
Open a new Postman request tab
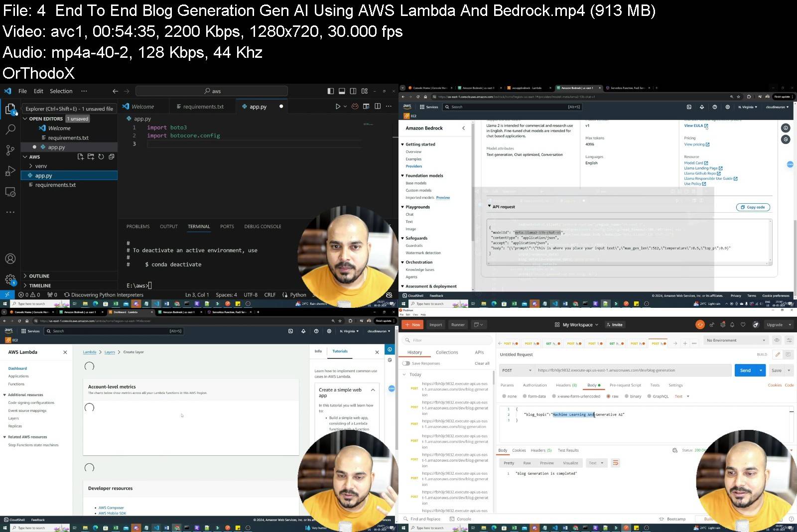685,343
